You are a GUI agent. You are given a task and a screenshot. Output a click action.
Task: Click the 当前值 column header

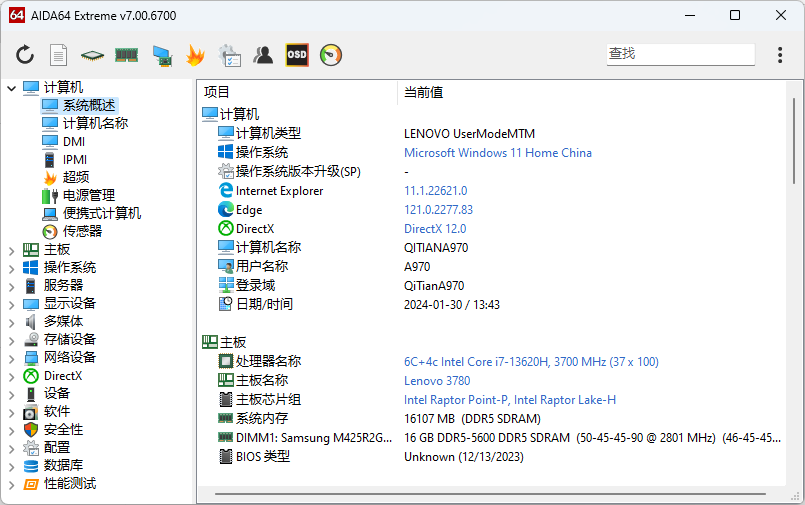click(424, 92)
